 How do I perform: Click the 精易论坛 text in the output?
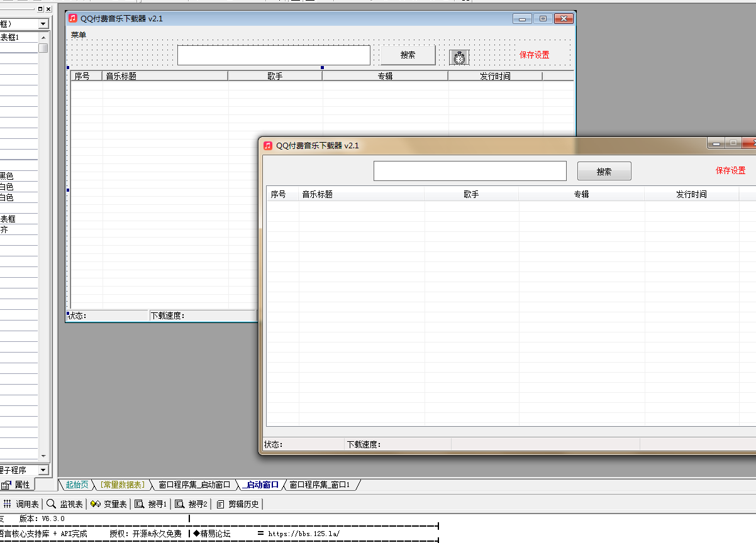[215, 534]
